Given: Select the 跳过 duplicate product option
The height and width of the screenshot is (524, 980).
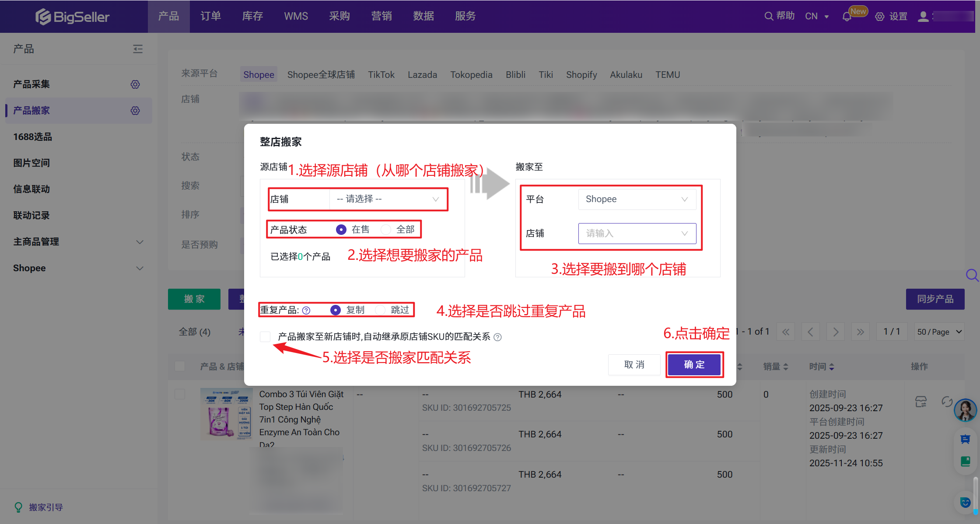Looking at the screenshot, I should point(381,310).
